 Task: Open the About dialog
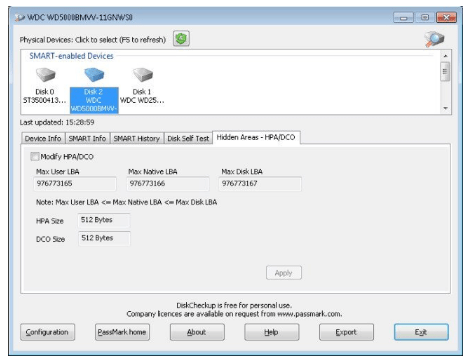[197, 332]
